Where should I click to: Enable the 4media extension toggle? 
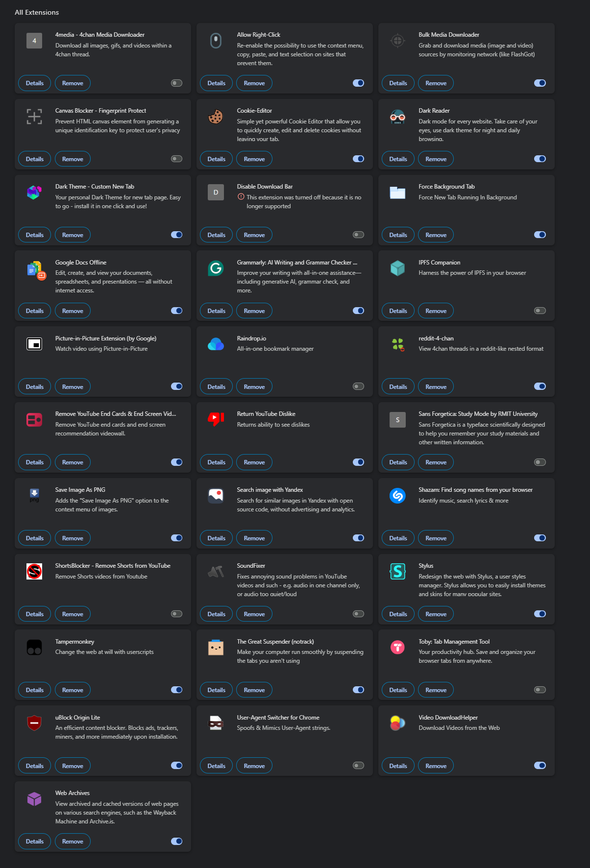tap(176, 83)
